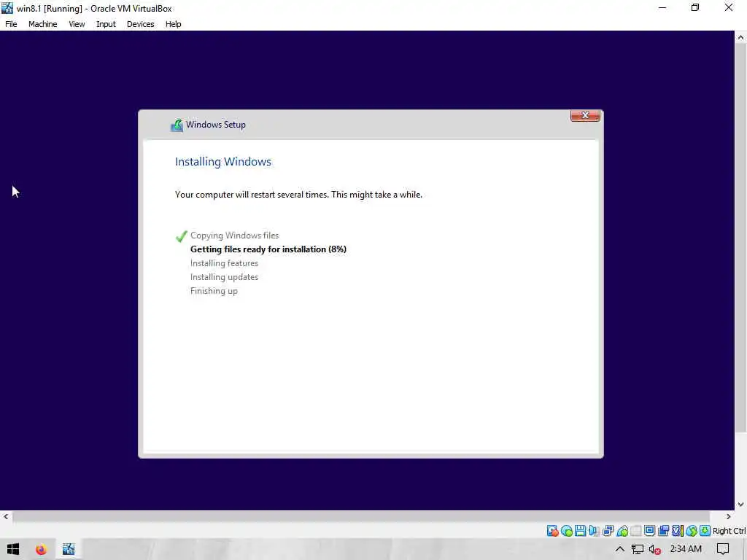Click the green checkmark beside Copying Windows files
Image resolution: width=747 pixels, height=560 pixels.
(182, 236)
